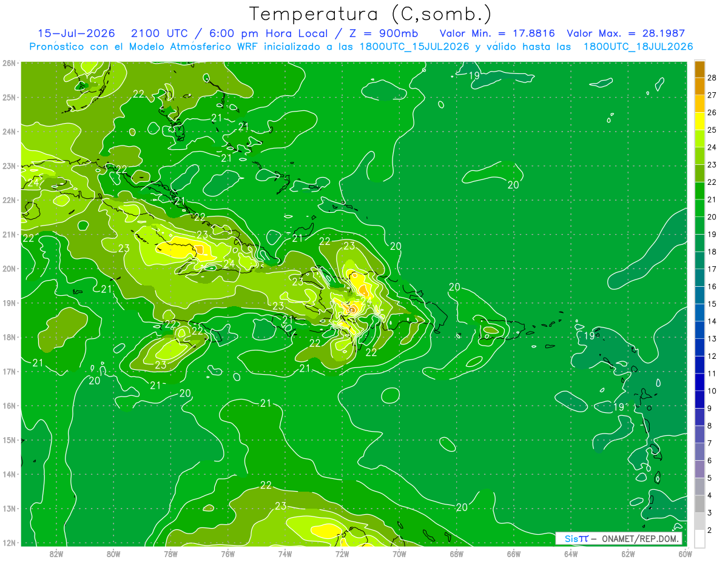The image size is (728, 562).
Task: Click the longitude axis label "64W"
Action: tap(570, 554)
